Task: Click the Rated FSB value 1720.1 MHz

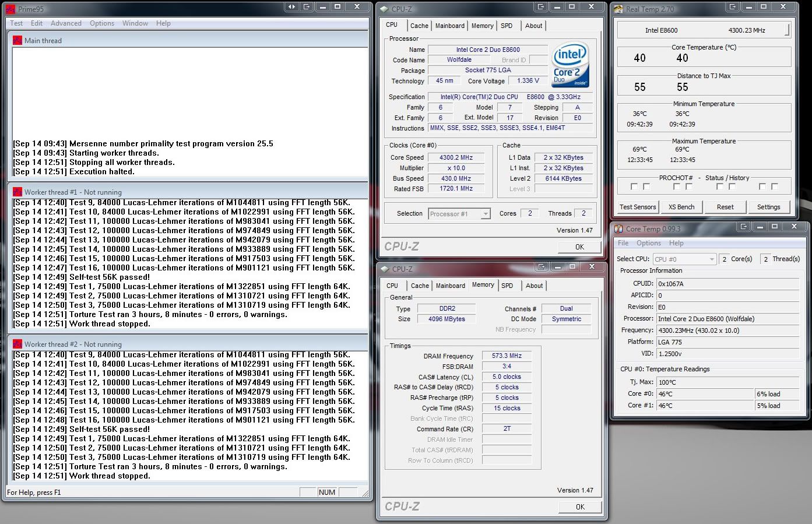Action: pyautogui.click(x=456, y=188)
